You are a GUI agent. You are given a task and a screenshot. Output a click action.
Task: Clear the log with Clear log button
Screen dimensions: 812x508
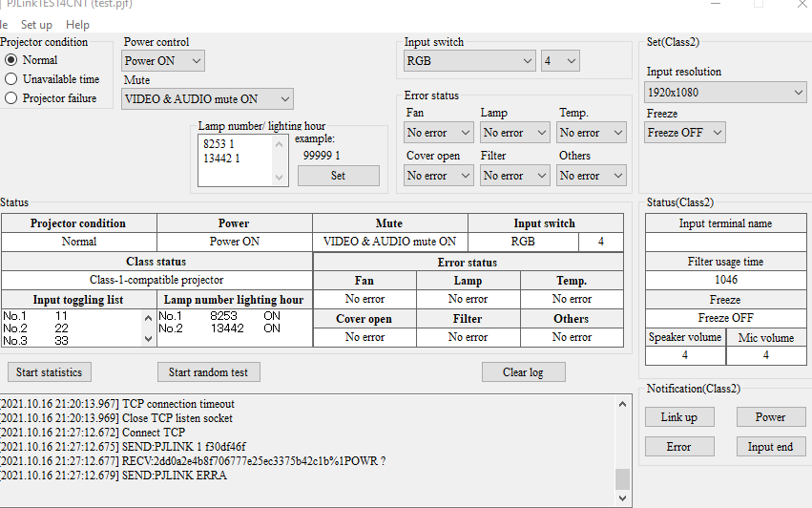[x=524, y=372]
